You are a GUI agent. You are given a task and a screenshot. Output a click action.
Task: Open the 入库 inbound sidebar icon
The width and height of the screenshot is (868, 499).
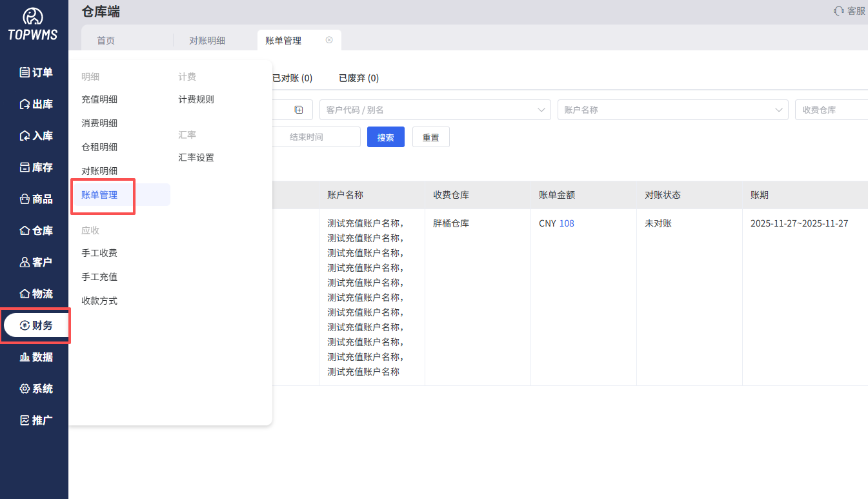point(25,136)
